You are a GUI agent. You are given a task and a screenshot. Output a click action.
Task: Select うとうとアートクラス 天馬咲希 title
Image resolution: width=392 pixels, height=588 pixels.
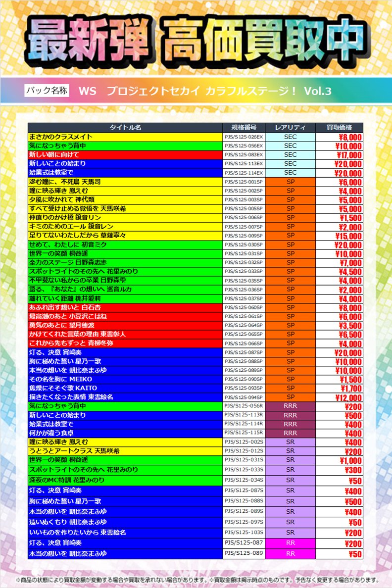pyautogui.click(x=75, y=451)
